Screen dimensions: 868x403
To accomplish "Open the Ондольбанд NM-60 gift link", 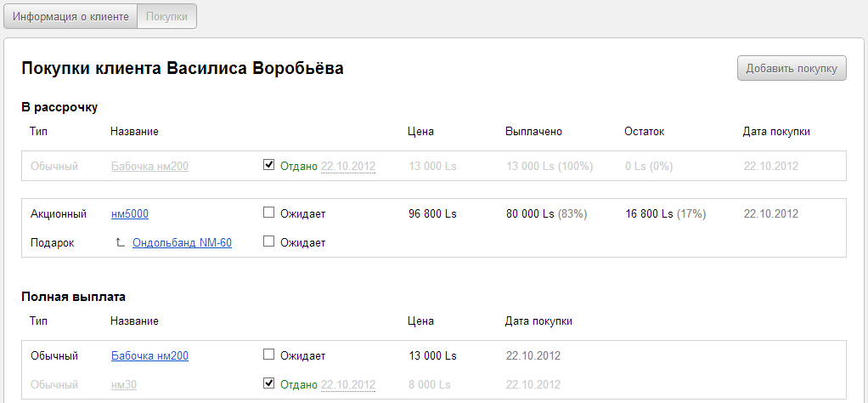I will tap(182, 243).
